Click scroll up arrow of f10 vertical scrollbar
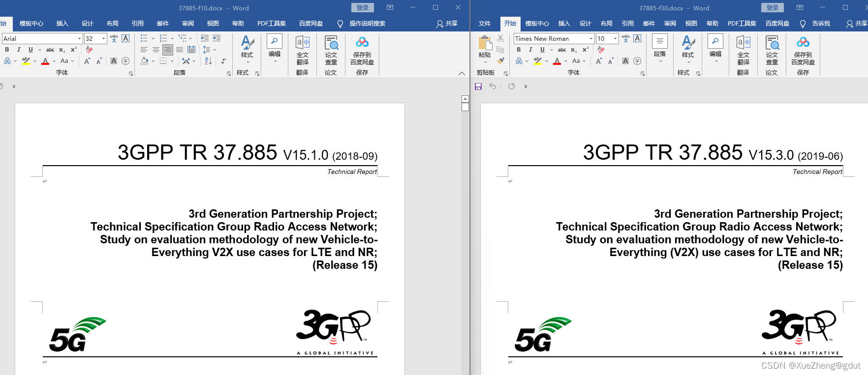Viewport: 868px width, 375px height. click(x=465, y=99)
